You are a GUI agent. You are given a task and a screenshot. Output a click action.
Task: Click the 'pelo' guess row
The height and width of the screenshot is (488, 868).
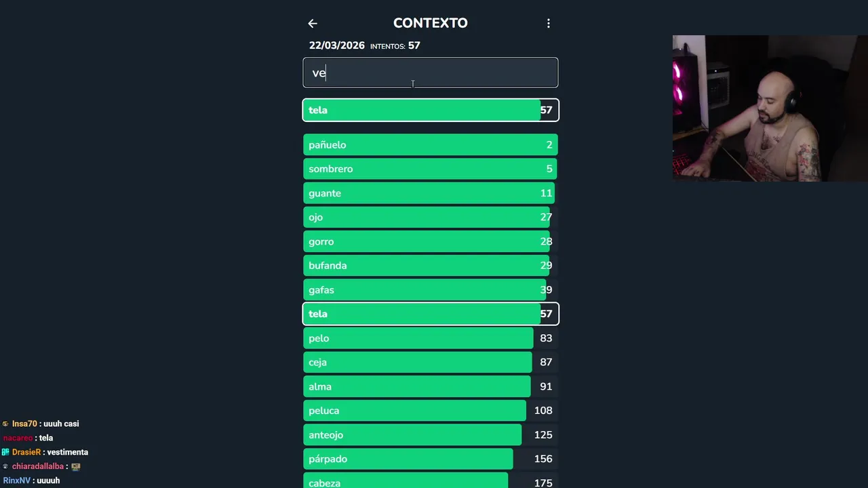tap(431, 338)
